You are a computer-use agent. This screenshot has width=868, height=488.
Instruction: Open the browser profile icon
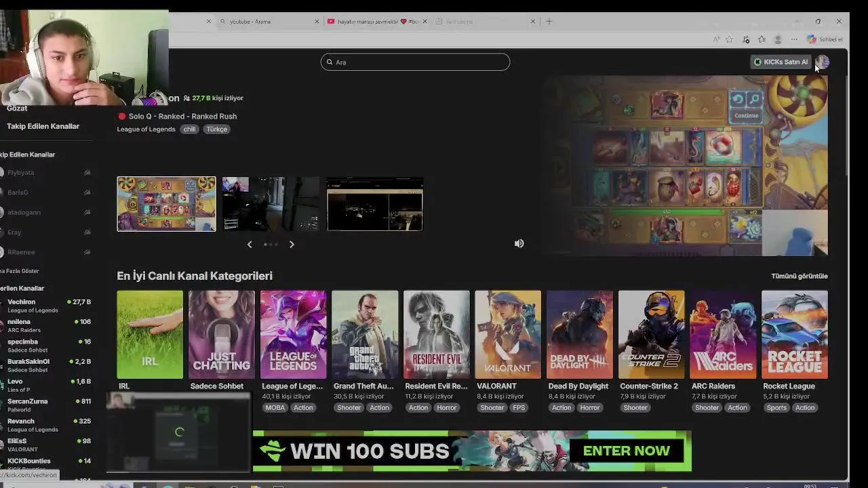778,39
